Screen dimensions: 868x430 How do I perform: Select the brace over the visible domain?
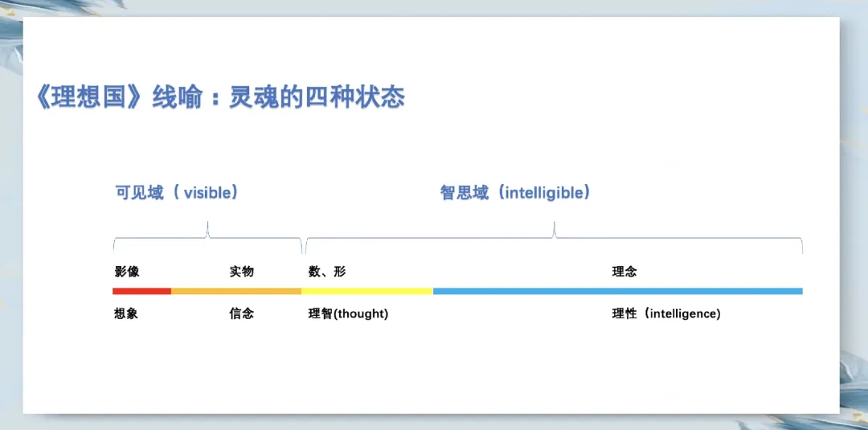coord(207,237)
